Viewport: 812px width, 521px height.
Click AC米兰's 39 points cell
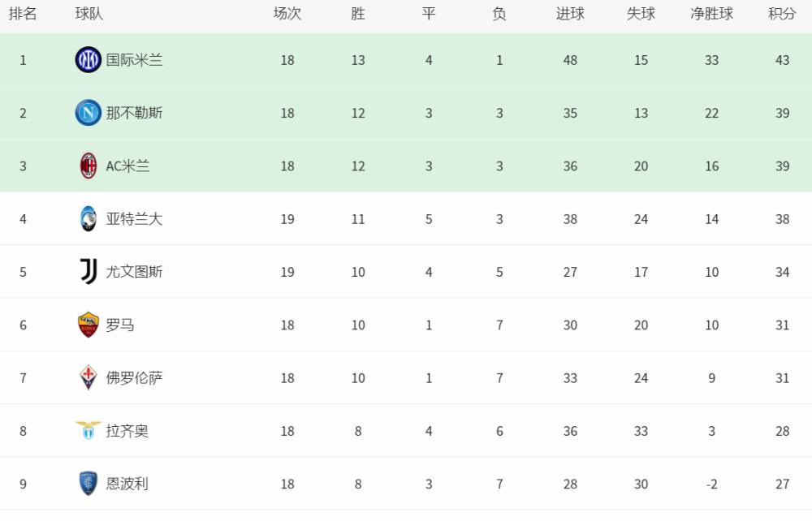[782, 166]
